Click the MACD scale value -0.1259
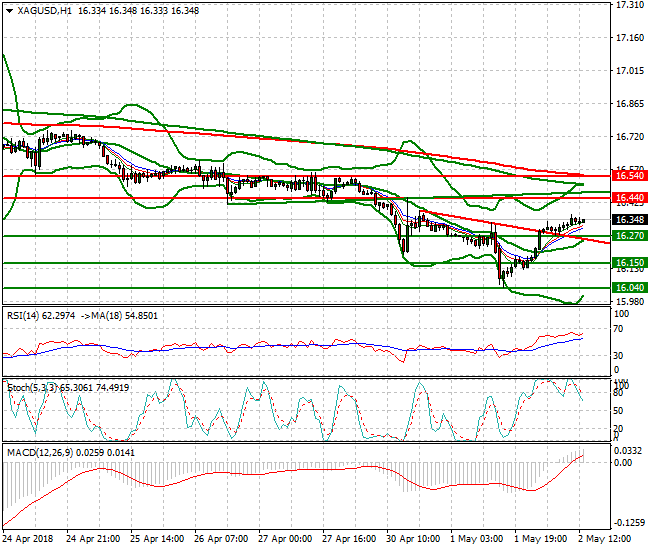Image resolution: width=650 pixels, height=550 pixels. coord(630,523)
